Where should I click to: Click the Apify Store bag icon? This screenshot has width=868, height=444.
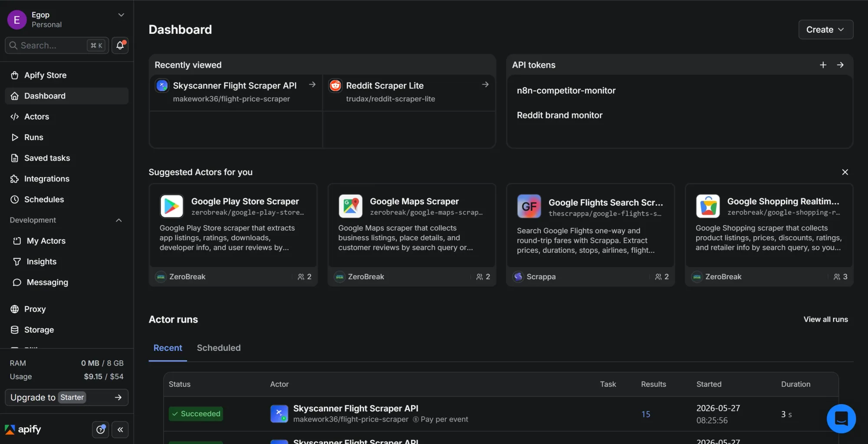click(x=15, y=75)
